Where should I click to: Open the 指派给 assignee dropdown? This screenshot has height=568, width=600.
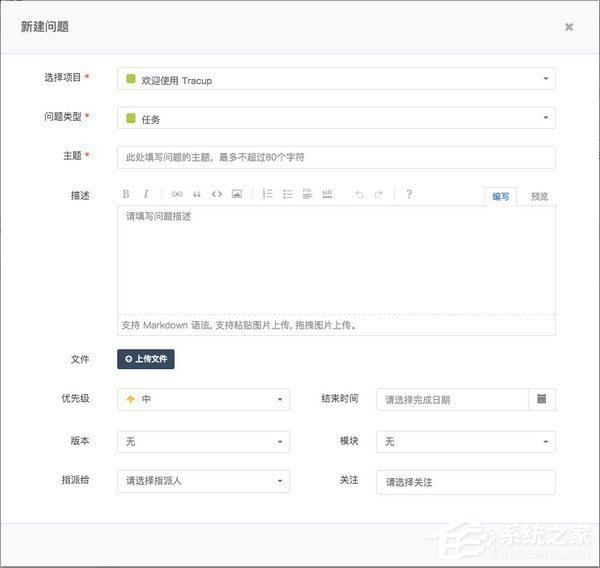tap(203, 481)
